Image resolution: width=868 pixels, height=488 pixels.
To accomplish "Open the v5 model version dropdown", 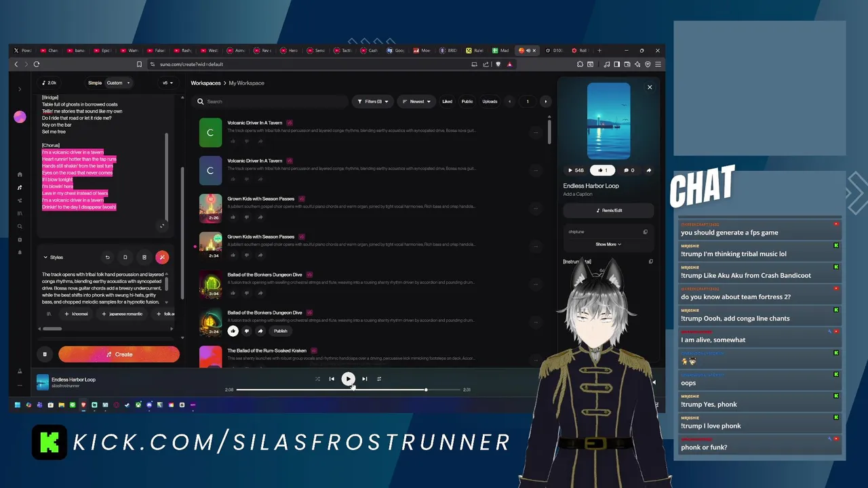I will (x=167, y=83).
